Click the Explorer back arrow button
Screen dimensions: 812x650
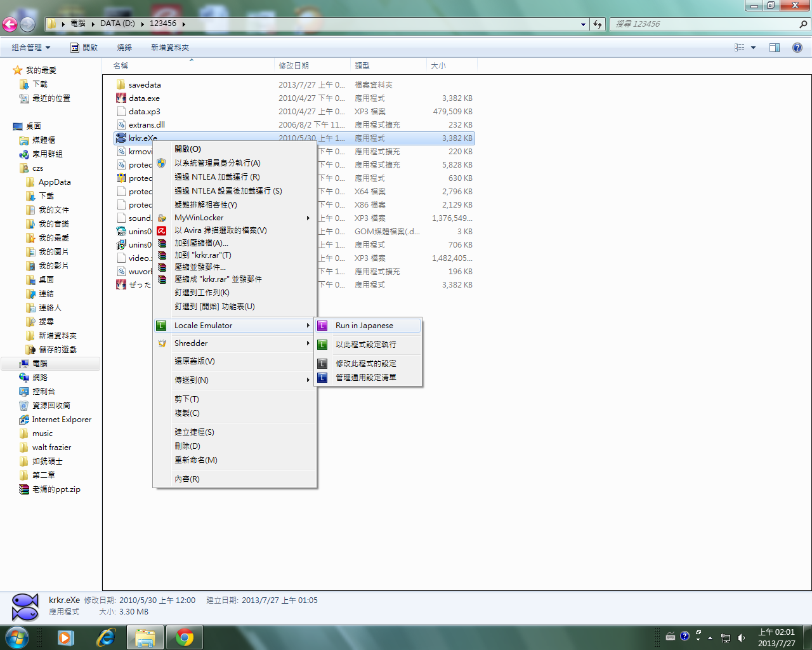10,24
